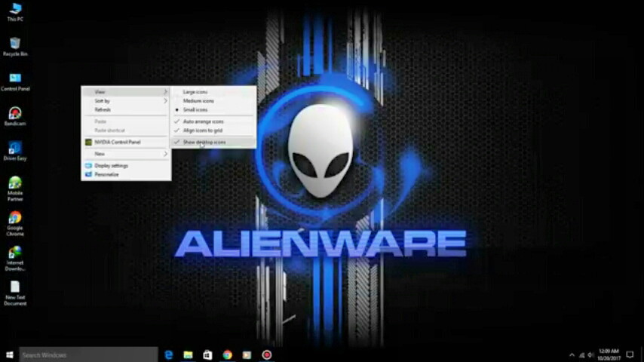The height and width of the screenshot is (362, 644).
Task: Open Display settings text entry
Action: pyautogui.click(x=112, y=166)
